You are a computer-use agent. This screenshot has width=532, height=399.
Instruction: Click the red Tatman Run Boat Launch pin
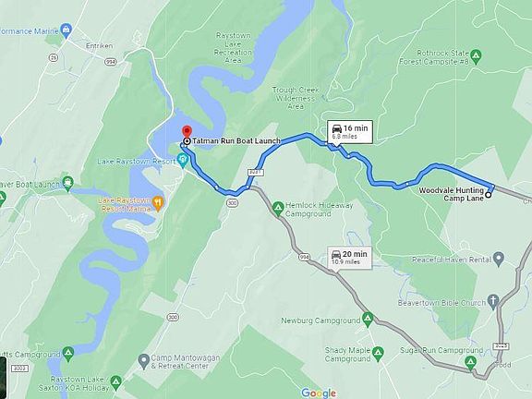pyautogui.click(x=187, y=132)
